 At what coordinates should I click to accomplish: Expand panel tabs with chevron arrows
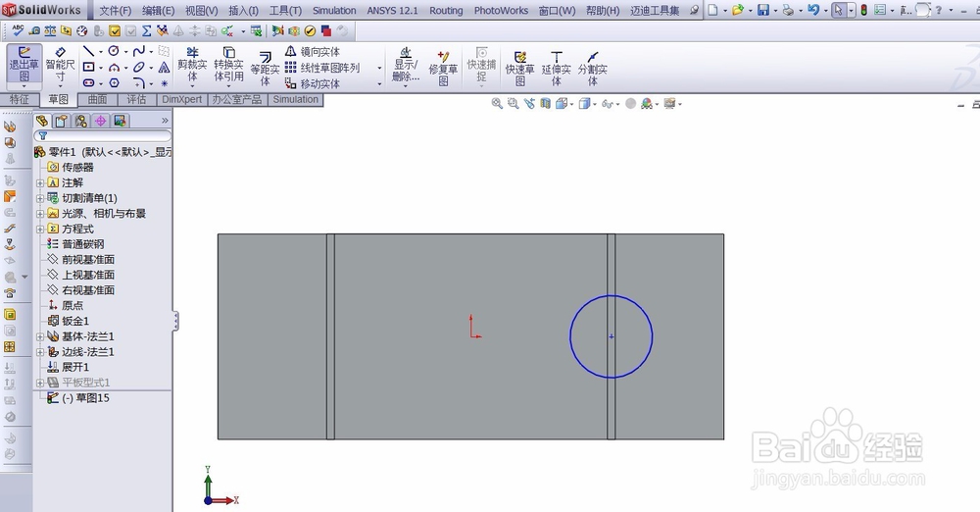(165, 121)
